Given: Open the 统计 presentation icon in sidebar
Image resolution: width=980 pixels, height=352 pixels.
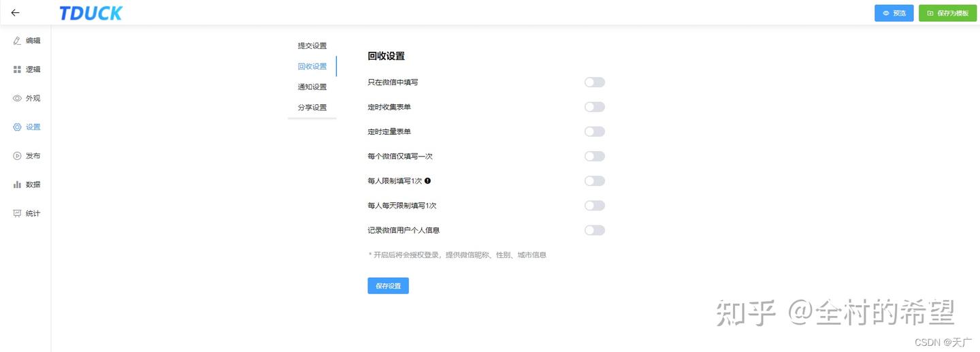Looking at the screenshot, I should (x=18, y=213).
